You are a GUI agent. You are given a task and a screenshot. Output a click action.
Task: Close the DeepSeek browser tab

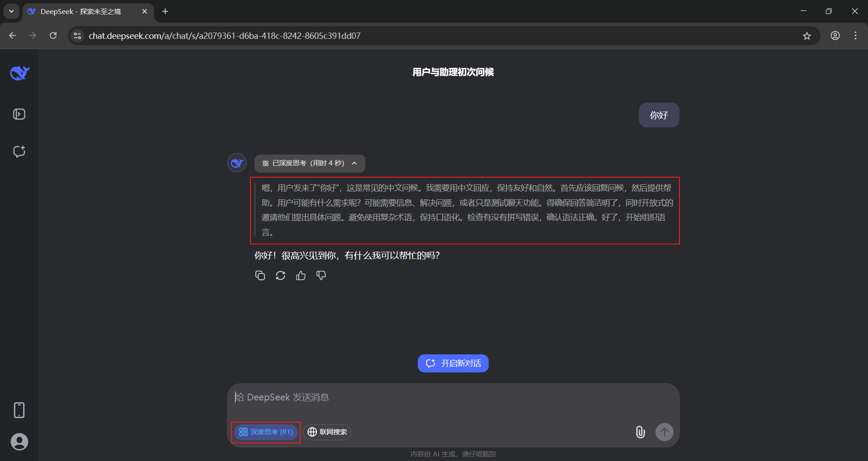click(x=145, y=11)
